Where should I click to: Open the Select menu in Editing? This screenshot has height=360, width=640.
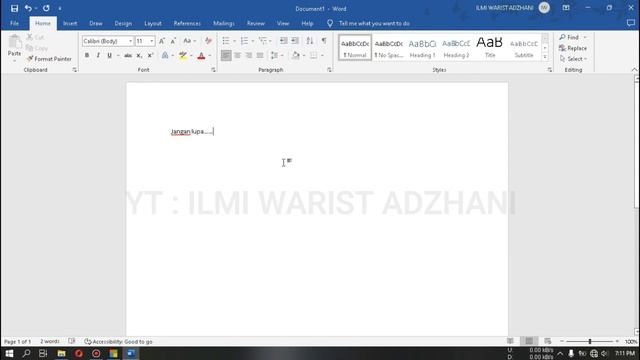pos(573,59)
